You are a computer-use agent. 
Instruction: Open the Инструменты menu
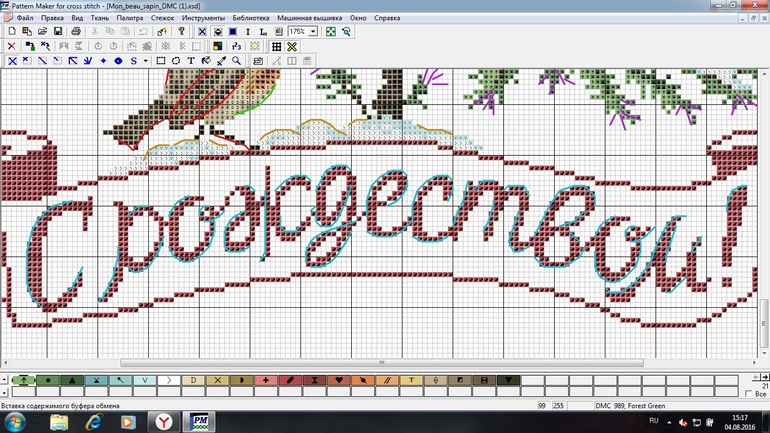click(x=203, y=18)
